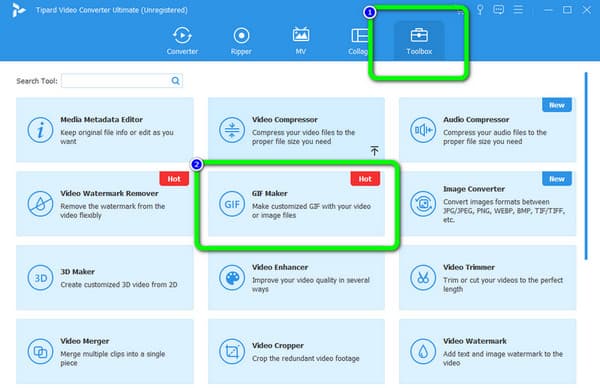Open the Converter tab
This screenshot has height=388, width=600.
point(182,41)
